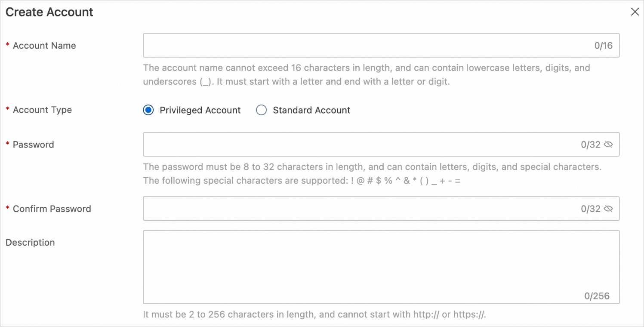Toggle visibility eye icon in Confirm Password field
The height and width of the screenshot is (327, 644).
point(608,209)
